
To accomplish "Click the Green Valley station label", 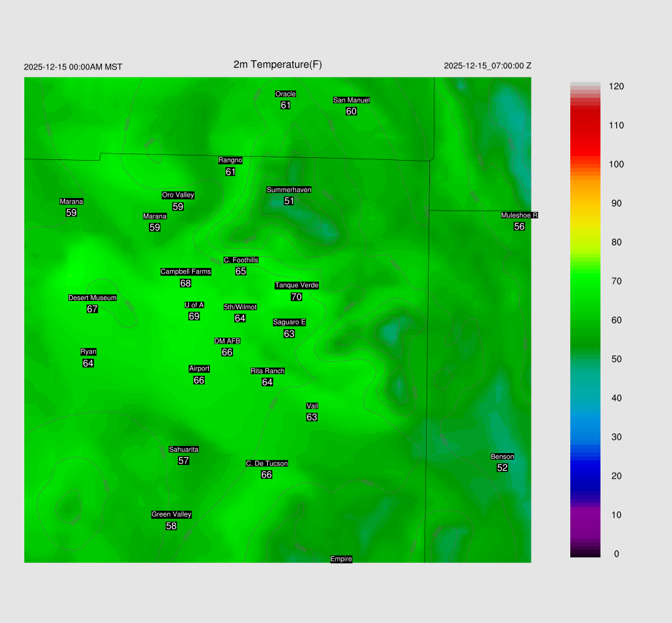I will 171,514.
